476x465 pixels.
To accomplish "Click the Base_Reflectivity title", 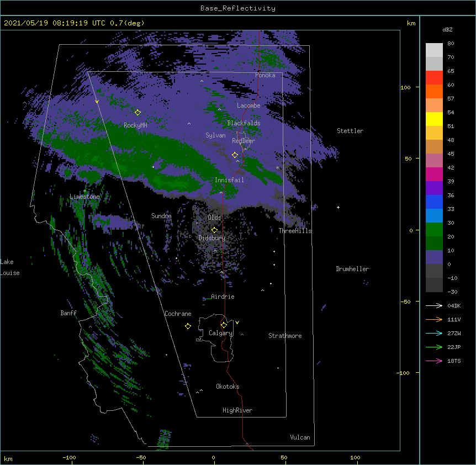I will (x=238, y=8).
